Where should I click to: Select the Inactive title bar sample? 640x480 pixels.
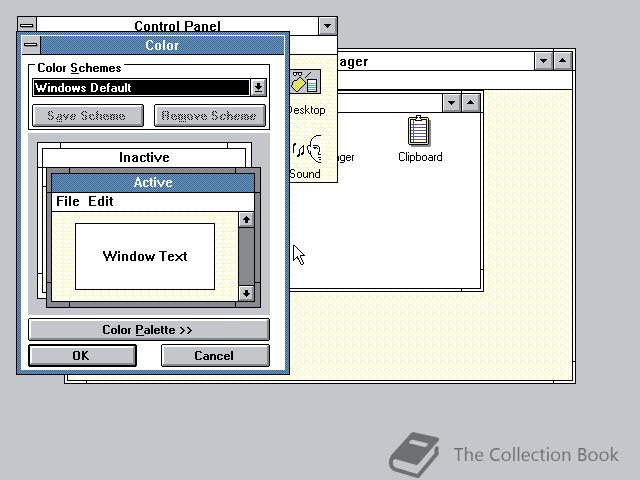tap(144, 157)
